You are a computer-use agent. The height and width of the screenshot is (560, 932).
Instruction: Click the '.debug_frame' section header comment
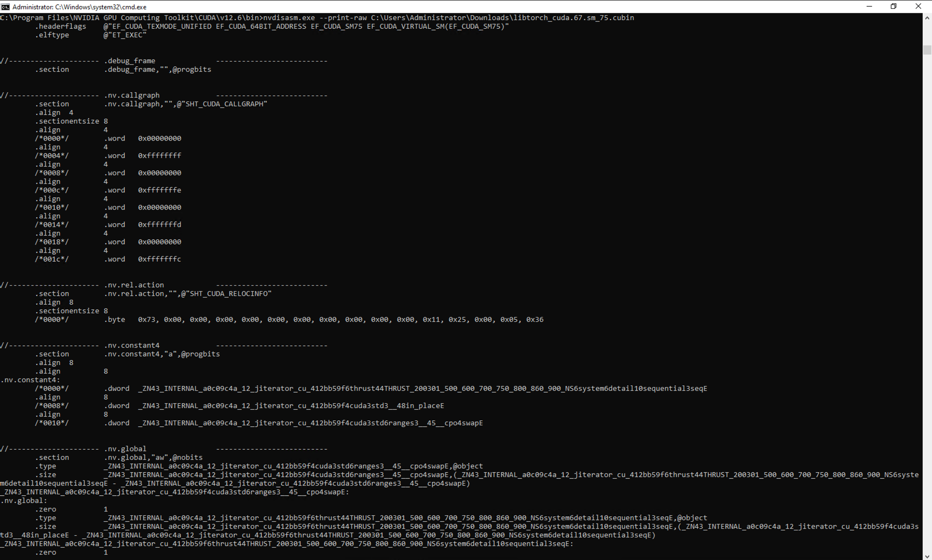[x=164, y=61]
